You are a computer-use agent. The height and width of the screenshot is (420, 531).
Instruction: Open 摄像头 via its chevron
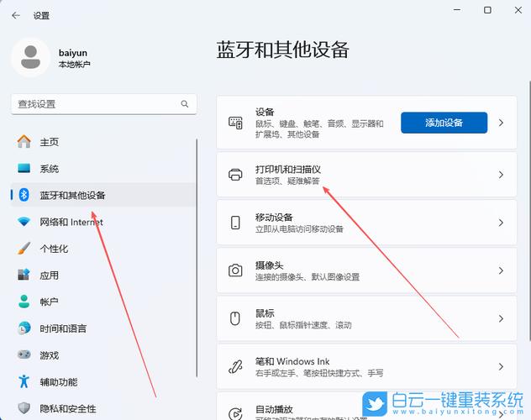[502, 270]
